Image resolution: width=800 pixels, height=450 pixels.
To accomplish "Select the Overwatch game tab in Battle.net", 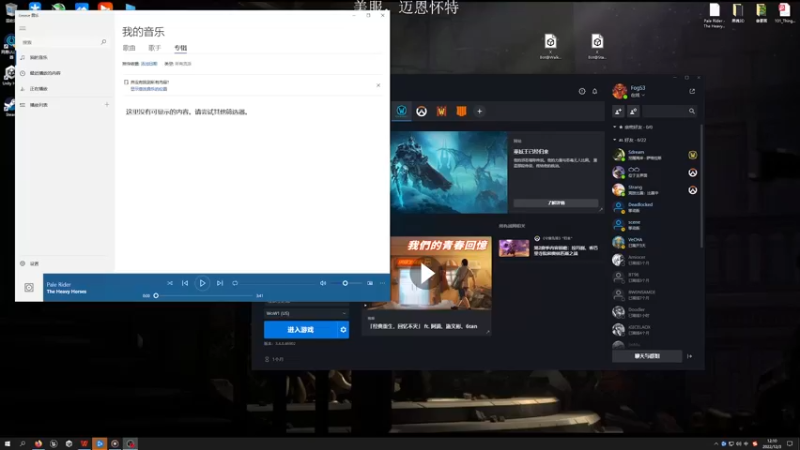I will coord(421,111).
